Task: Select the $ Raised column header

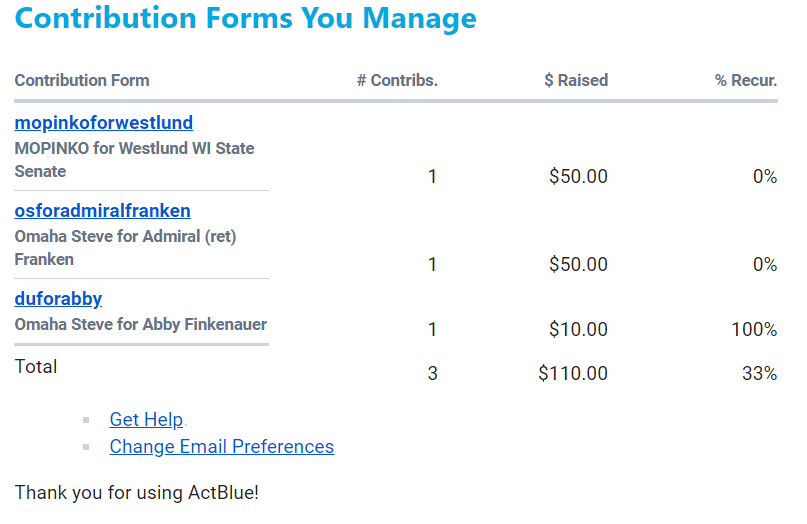Action: tap(576, 80)
